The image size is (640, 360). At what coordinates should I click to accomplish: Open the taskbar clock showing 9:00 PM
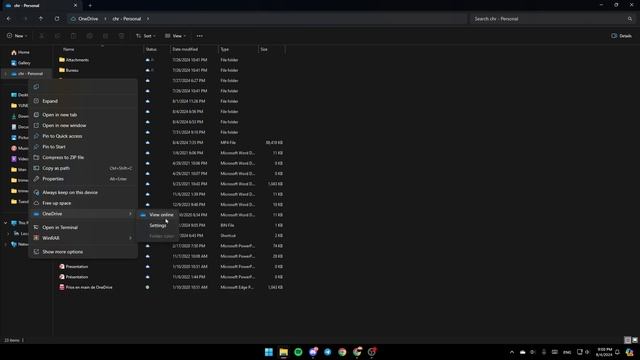click(x=604, y=352)
